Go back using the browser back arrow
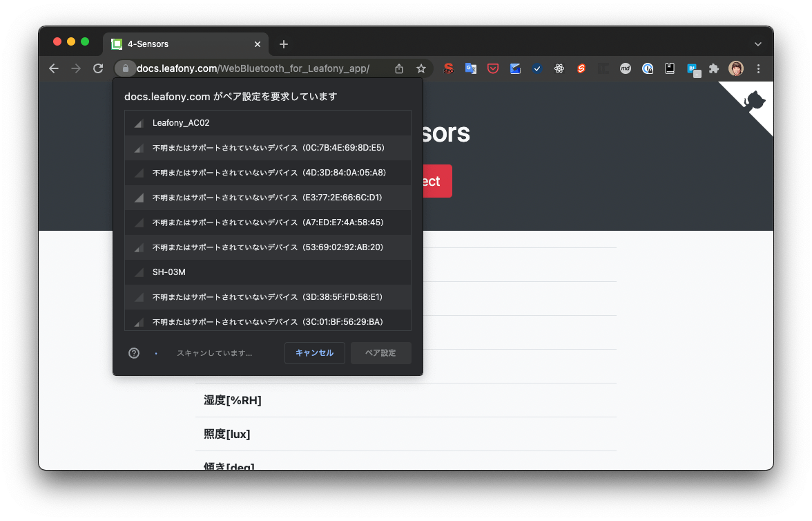812x521 pixels. (54, 68)
